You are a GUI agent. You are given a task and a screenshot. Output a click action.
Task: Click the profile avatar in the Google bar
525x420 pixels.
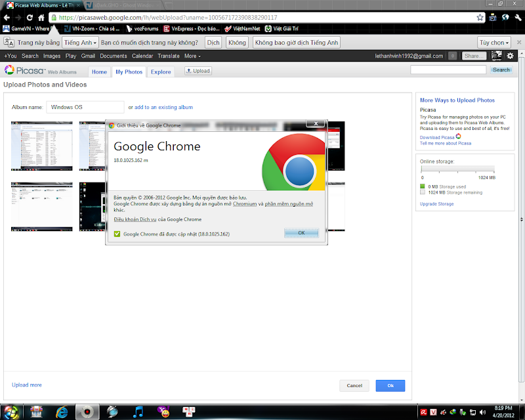(496, 56)
